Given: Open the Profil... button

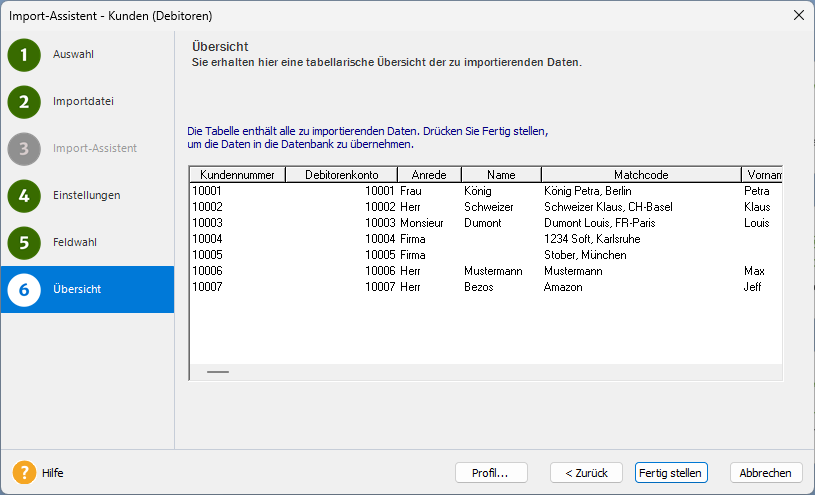Looking at the screenshot, I should (x=491, y=473).
